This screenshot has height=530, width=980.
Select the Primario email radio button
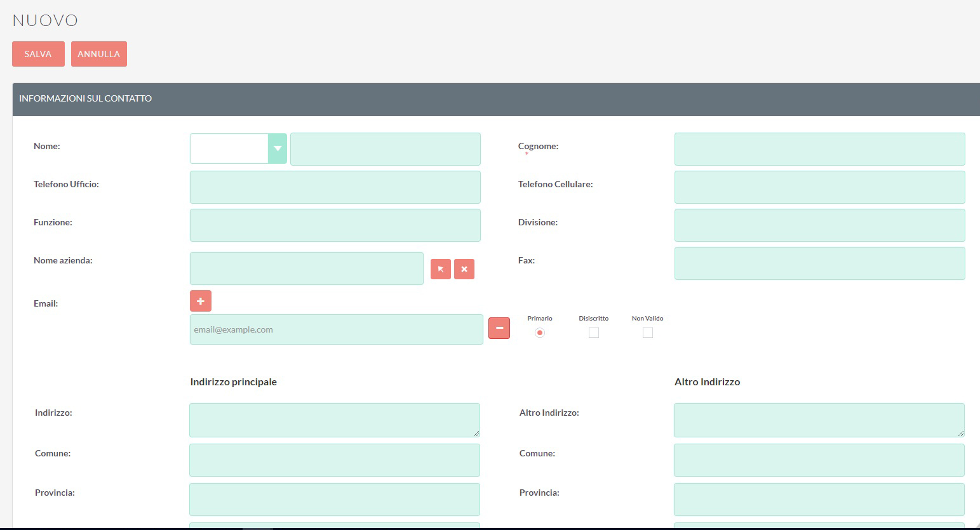coord(540,333)
